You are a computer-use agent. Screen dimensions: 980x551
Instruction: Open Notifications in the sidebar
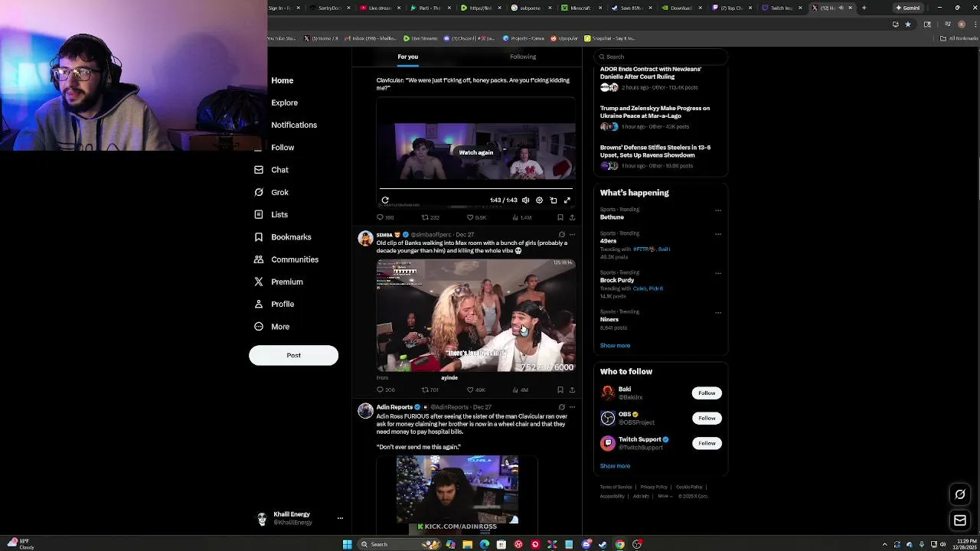tap(294, 125)
